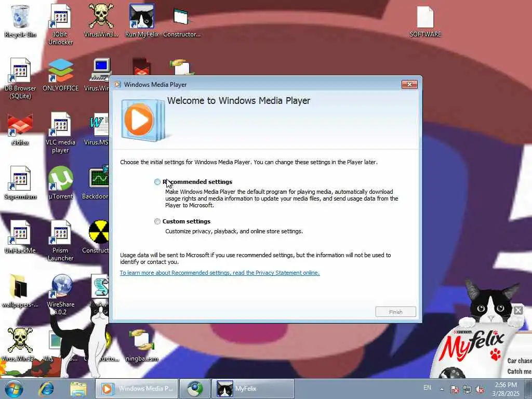Open the Windows Start menu
The image size is (532, 399).
(14, 389)
